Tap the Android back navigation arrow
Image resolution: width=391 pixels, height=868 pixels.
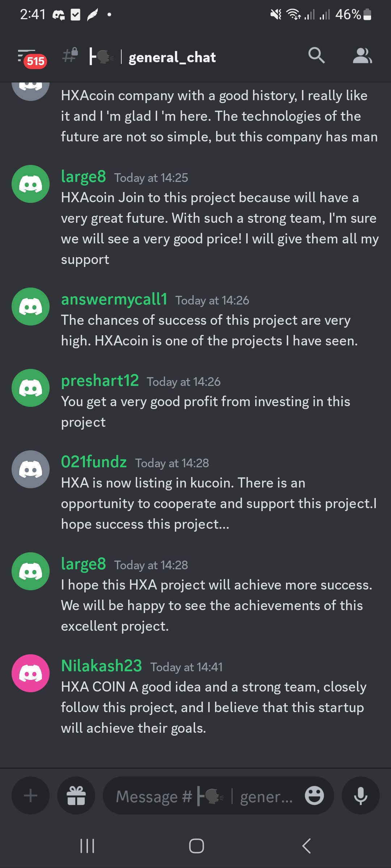tap(306, 846)
